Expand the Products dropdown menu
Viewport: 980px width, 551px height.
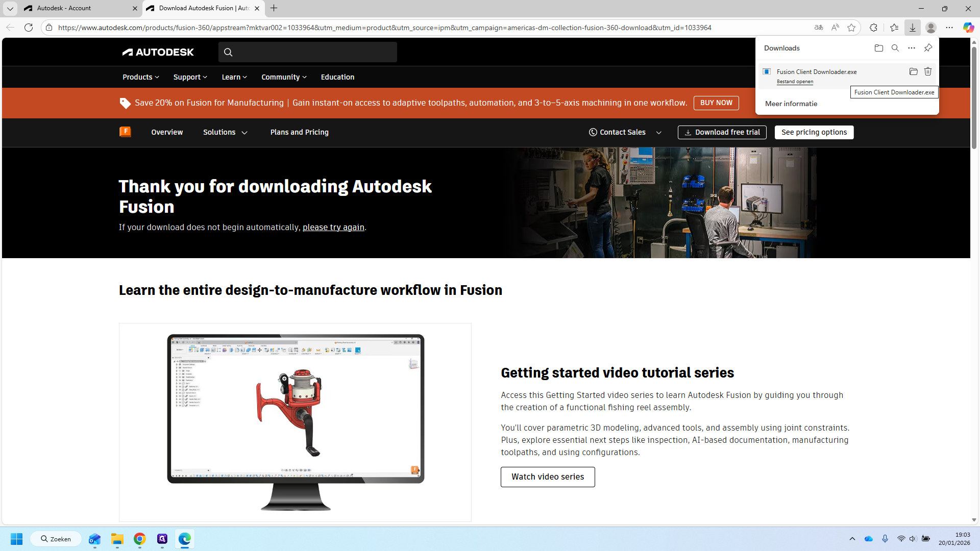[x=141, y=77]
